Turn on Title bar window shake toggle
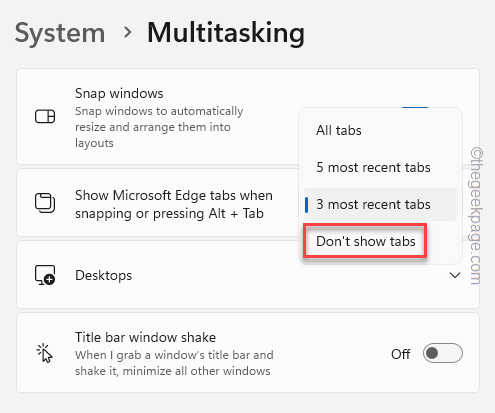Viewport: 495px width, 413px height. [443, 353]
